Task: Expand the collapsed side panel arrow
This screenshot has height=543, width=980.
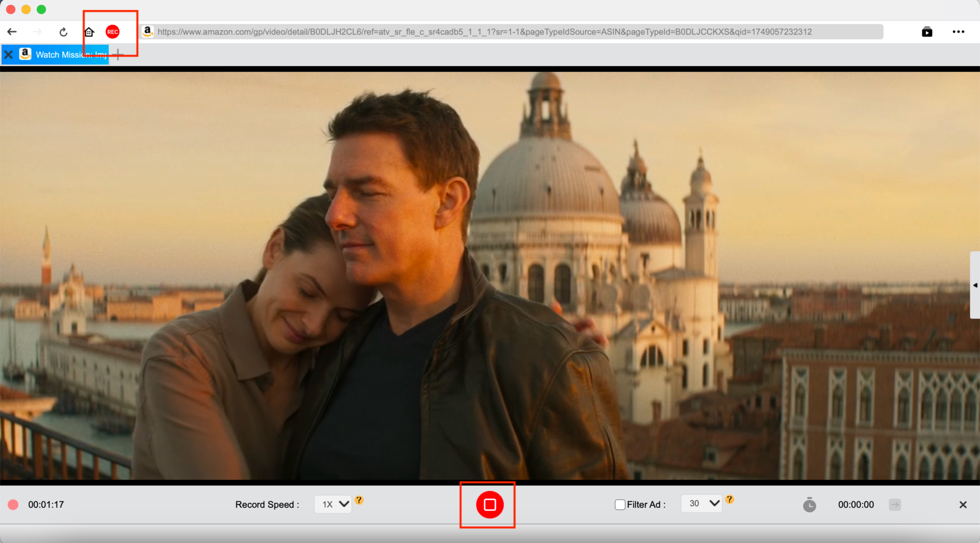Action: click(975, 285)
